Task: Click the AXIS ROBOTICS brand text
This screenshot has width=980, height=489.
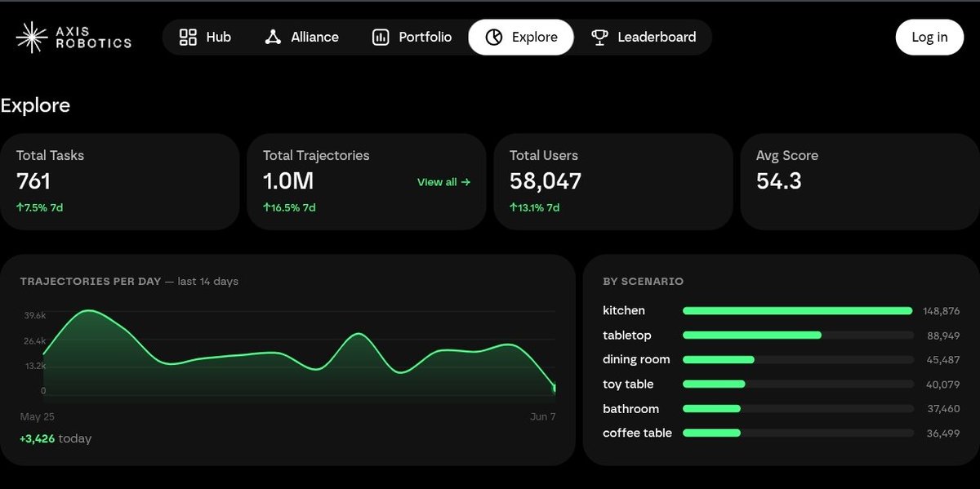Action: [x=93, y=37]
